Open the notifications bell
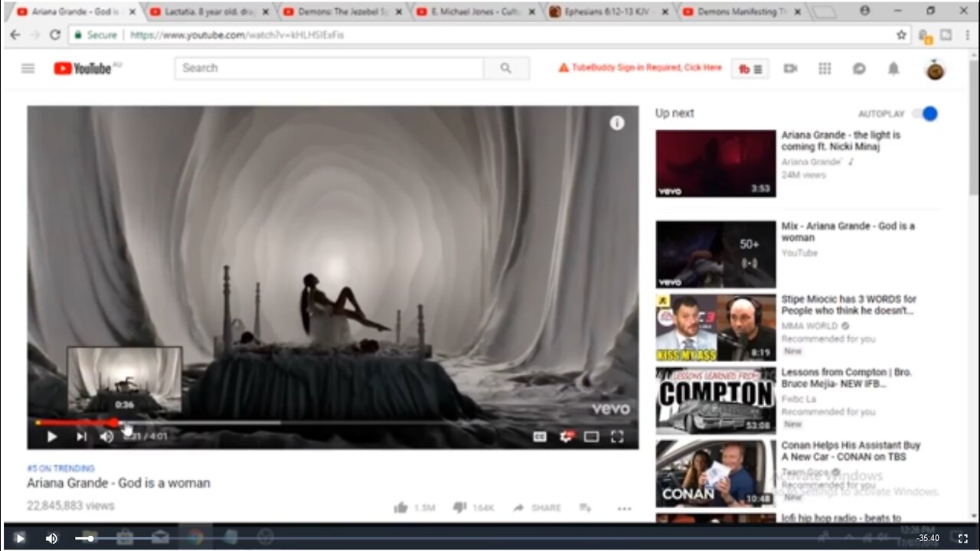The image size is (980, 551). [x=893, y=68]
